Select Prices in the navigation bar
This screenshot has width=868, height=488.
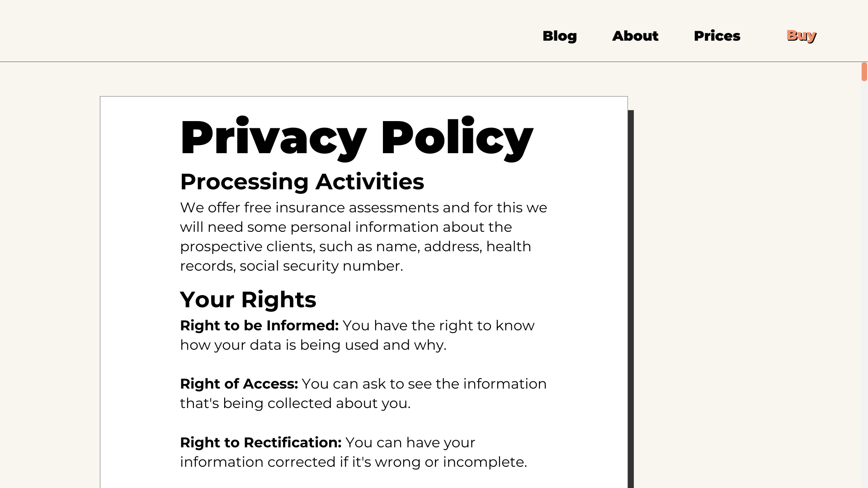pyautogui.click(x=717, y=36)
